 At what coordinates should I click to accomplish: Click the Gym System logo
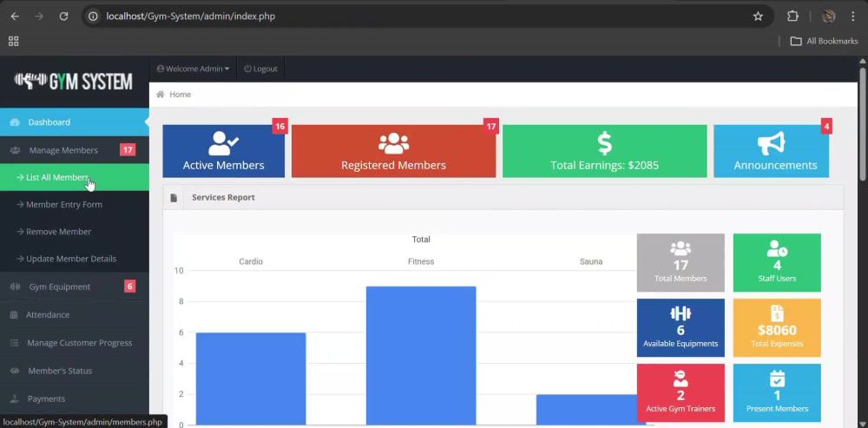(73, 82)
